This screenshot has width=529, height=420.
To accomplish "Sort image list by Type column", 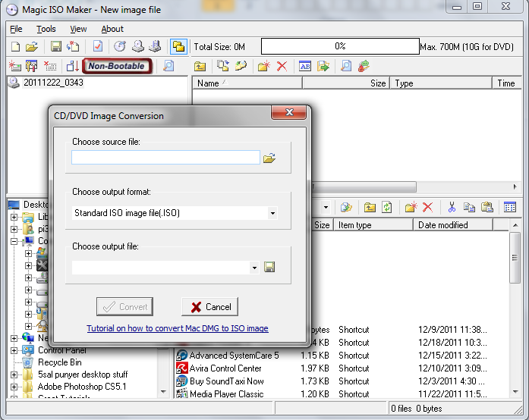I will point(440,83).
